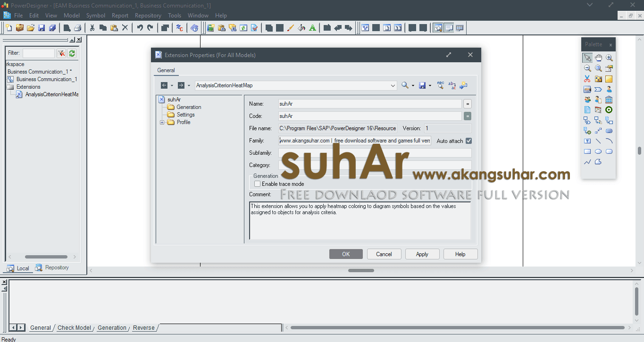
Task: Select the Text tool in Palette
Action: click(587, 141)
